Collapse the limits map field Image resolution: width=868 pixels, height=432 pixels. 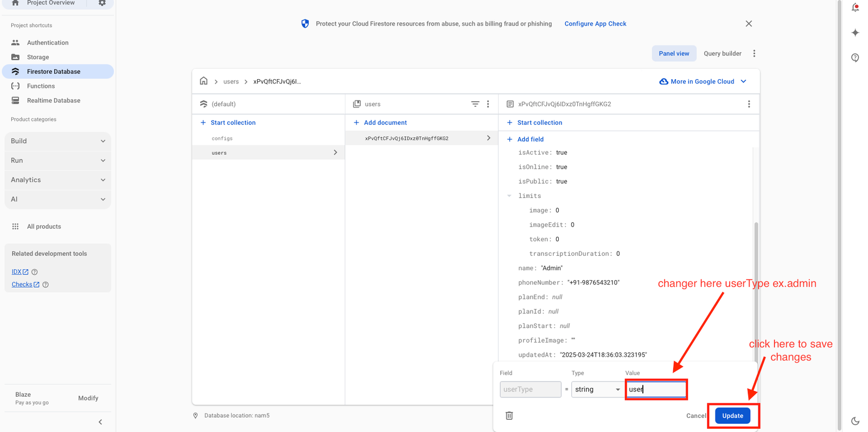509,196
